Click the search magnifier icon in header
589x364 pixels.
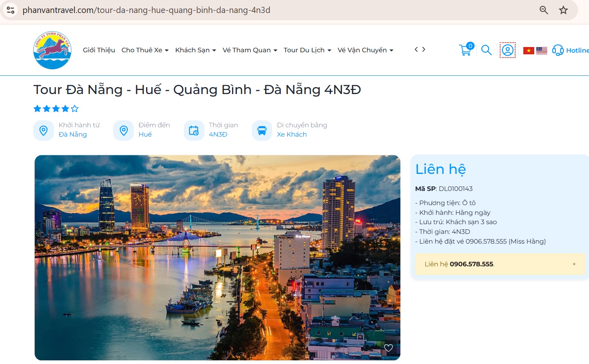tap(486, 50)
